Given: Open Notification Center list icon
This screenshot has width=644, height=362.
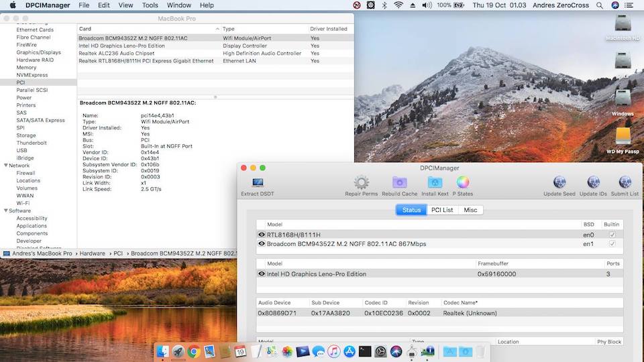Looking at the screenshot, I should pyautogui.click(x=629, y=5).
